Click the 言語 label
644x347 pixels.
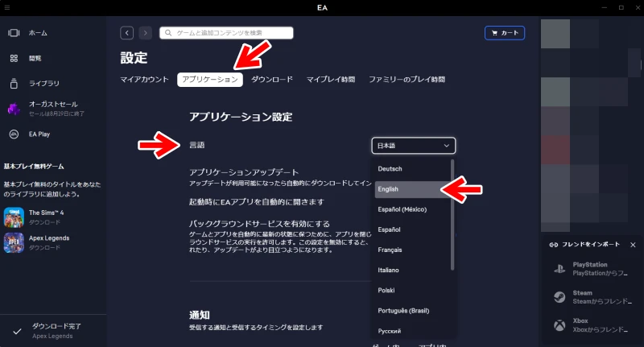(x=196, y=145)
